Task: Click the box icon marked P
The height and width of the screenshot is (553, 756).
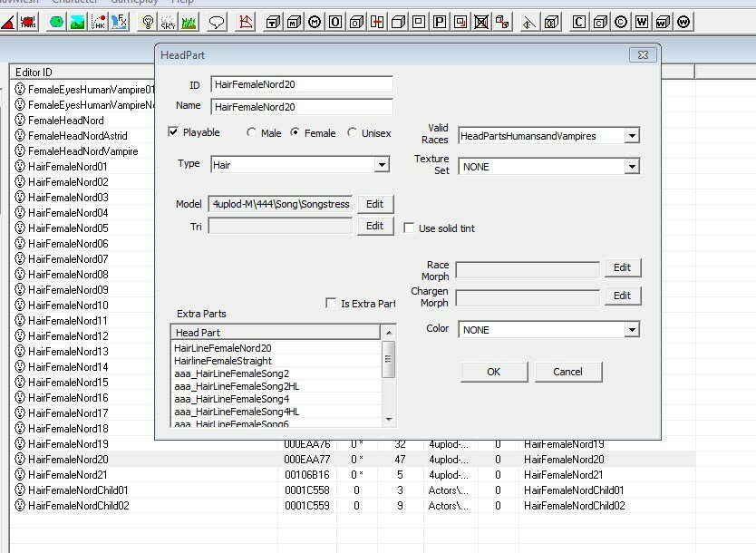Action: click(440, 22)
